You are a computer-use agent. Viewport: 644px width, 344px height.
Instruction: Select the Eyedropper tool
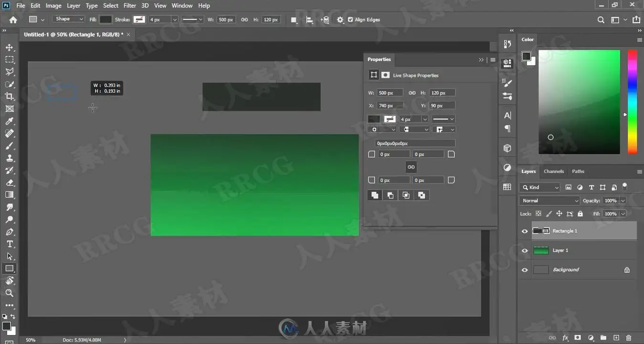coord(9,121)
